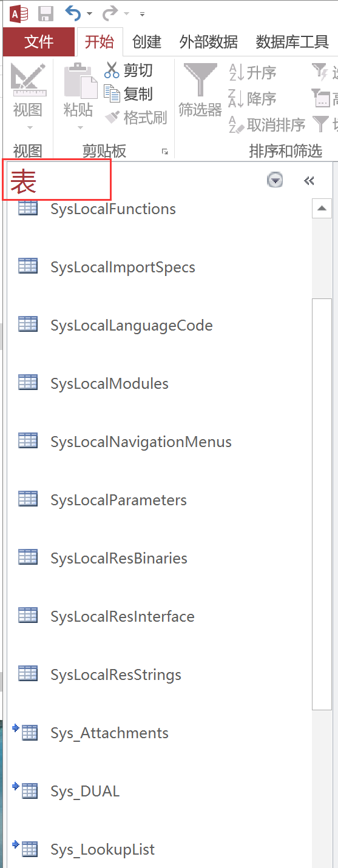Click Remove Sort (取消排序) icon
The height and width of the screenshot is (868, 338).
pyautogui.click(x=235, y=124)
